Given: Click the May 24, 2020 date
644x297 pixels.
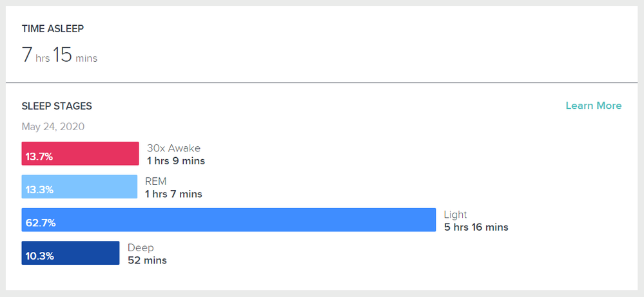Looking at the screenshot, I should tap(53, 126).
